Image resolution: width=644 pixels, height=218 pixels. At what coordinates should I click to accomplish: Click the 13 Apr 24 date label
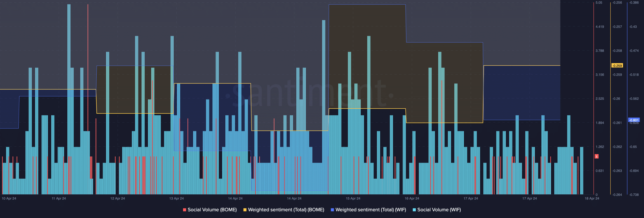point(176,198)
